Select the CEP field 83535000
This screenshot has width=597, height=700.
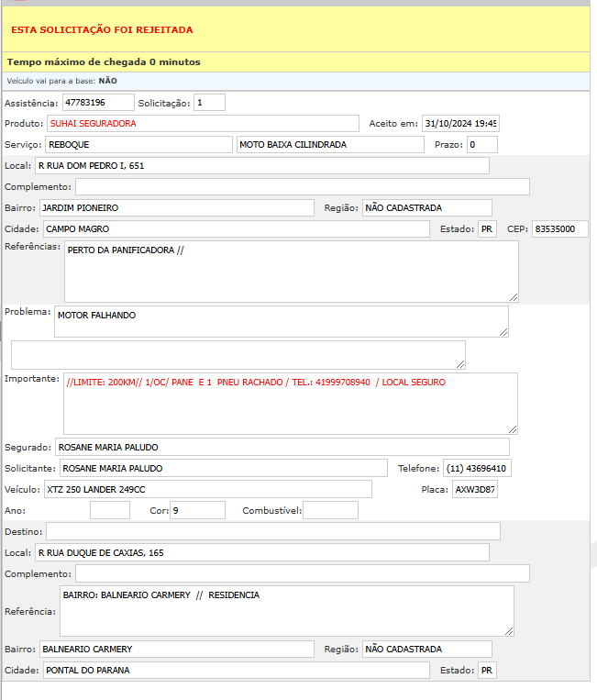[x=559, y=229]
